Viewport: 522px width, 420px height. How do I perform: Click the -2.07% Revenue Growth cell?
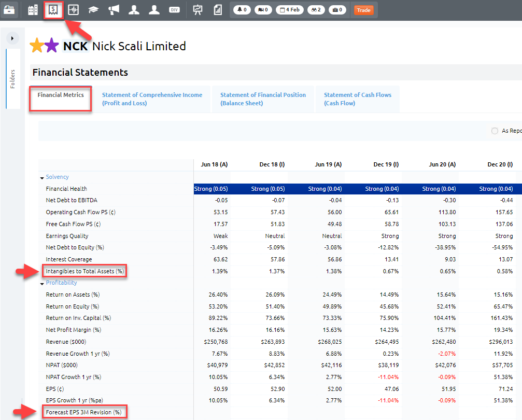point(446,354)
